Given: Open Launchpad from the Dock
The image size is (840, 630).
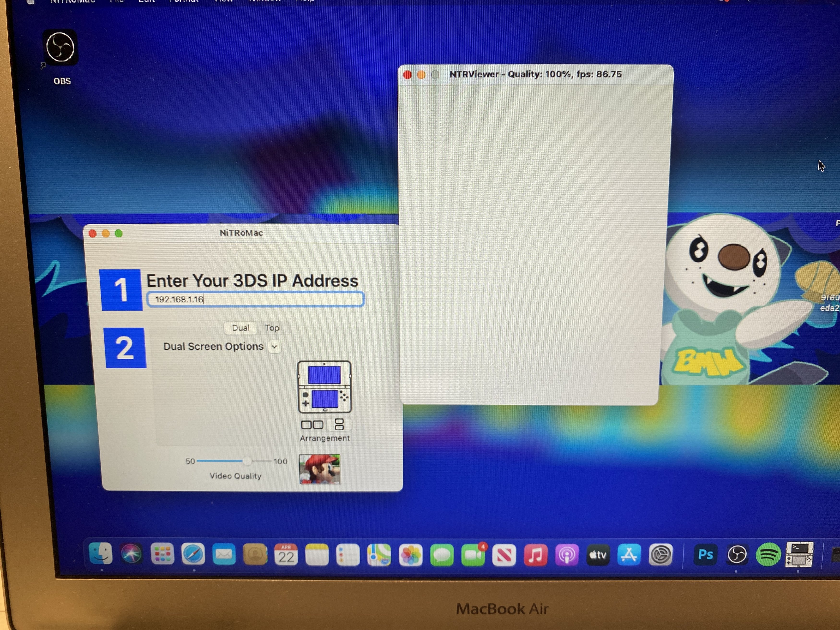Looking at the screenshot, I should tap(162, 554).
